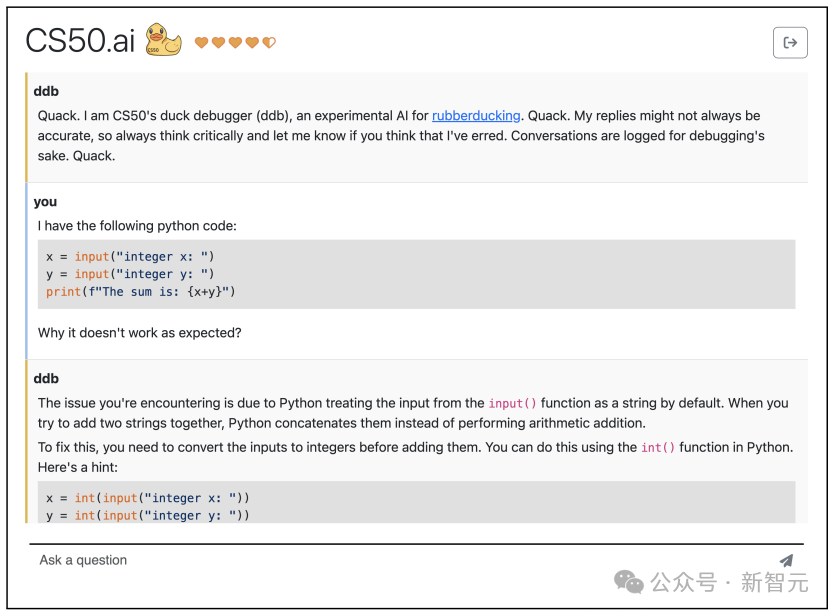
Task: Click the print(f"The sum is: {x+y}") code line
Action: [x=141, y=292]
